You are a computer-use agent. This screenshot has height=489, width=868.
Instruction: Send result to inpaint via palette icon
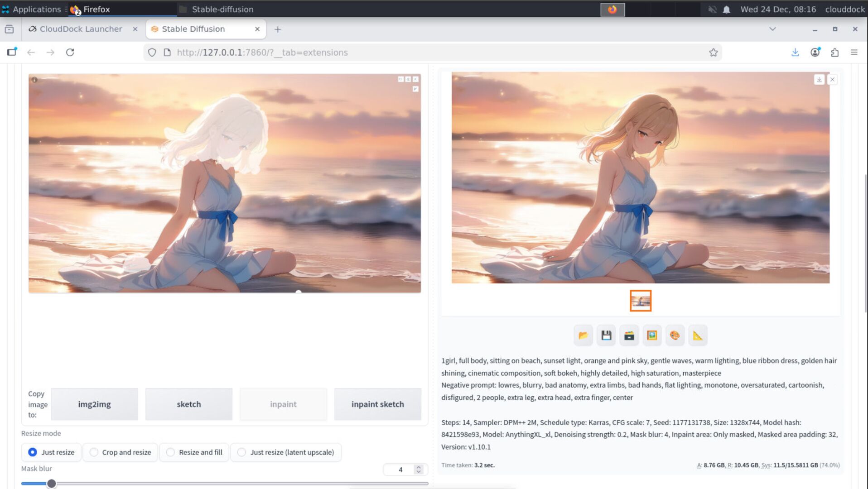tap(675, 336)
